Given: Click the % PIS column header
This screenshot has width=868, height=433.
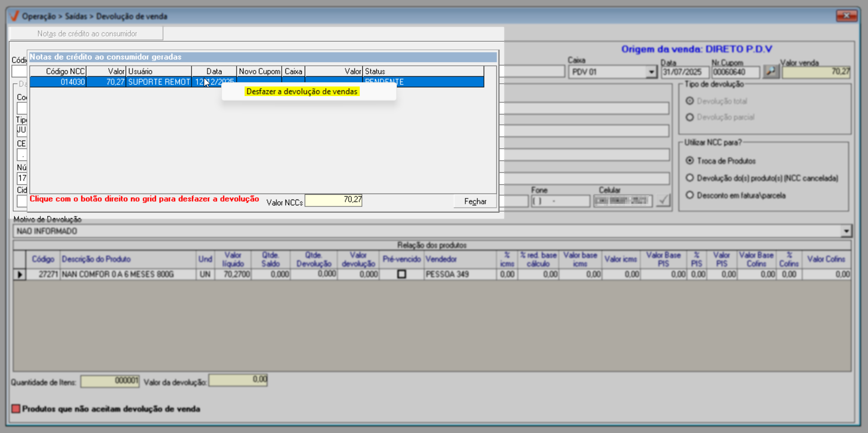Looking at the screenshot, I should click(x=697, y=259).
